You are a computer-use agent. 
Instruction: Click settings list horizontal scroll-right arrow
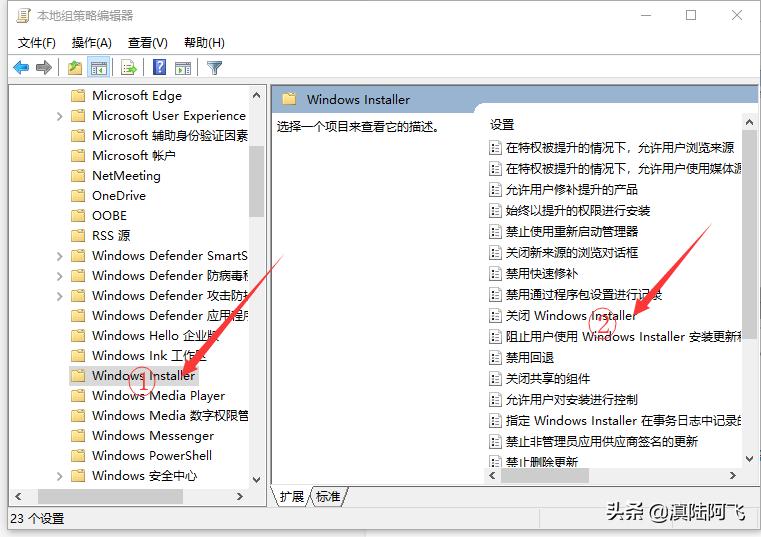(x=733, y=475)
